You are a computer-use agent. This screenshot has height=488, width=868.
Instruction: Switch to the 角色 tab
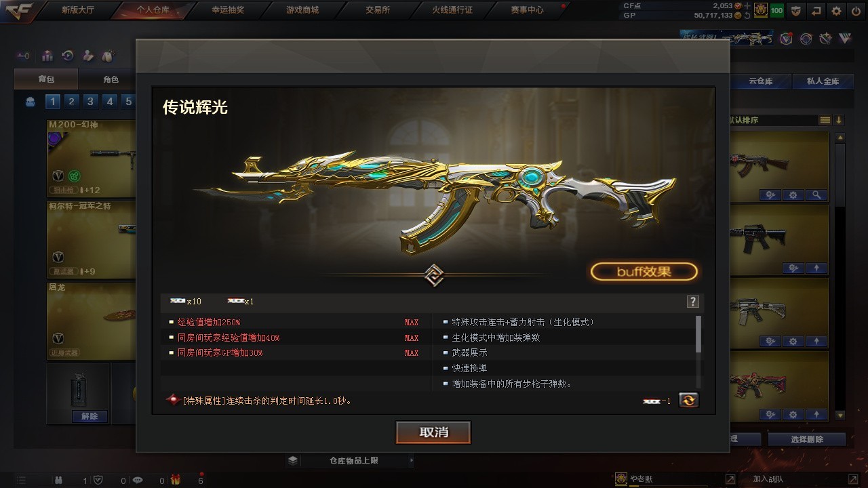pos(111,80)
